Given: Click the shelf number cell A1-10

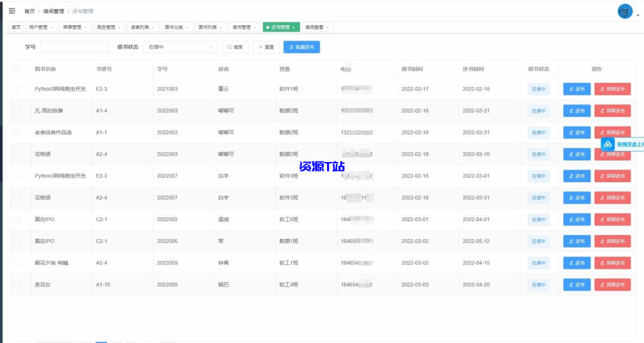Looking at the screenshot, I should coord(103,285).
